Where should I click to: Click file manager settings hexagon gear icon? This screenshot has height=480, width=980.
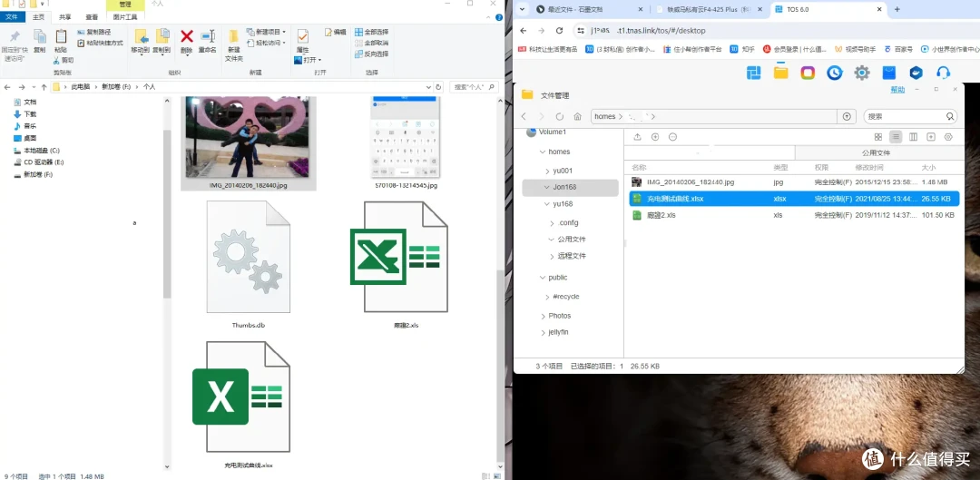(x=948, y=137)
